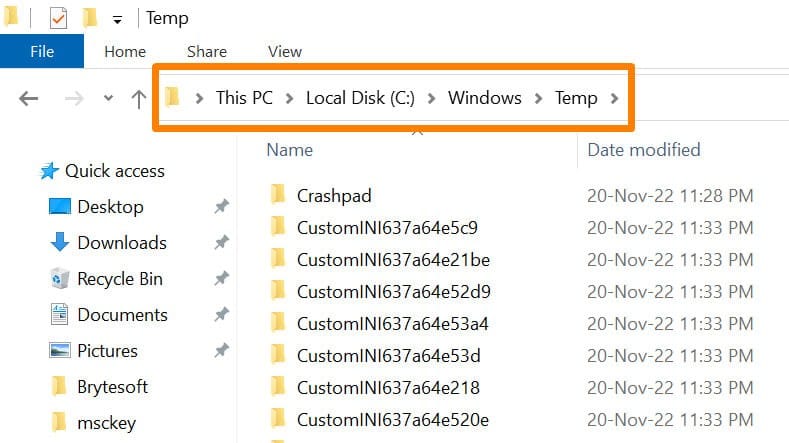Switch to the View ribbon tab
This screenshot has width=789, height=443.
[285, 51]
